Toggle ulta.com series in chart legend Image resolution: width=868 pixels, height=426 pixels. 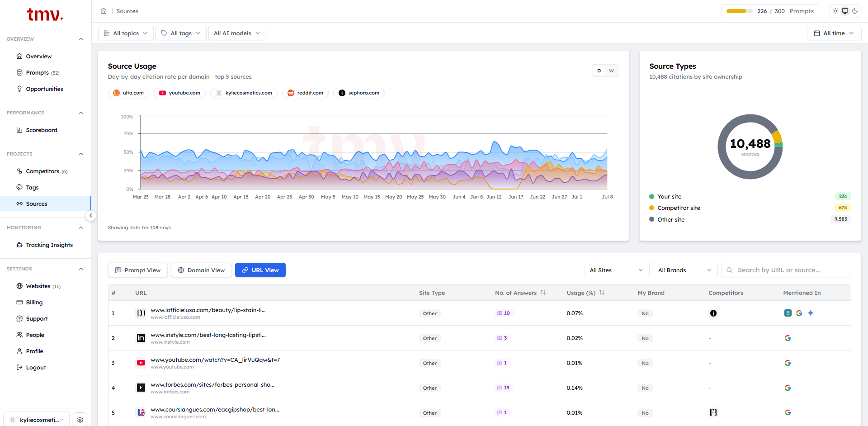[128, 93]
